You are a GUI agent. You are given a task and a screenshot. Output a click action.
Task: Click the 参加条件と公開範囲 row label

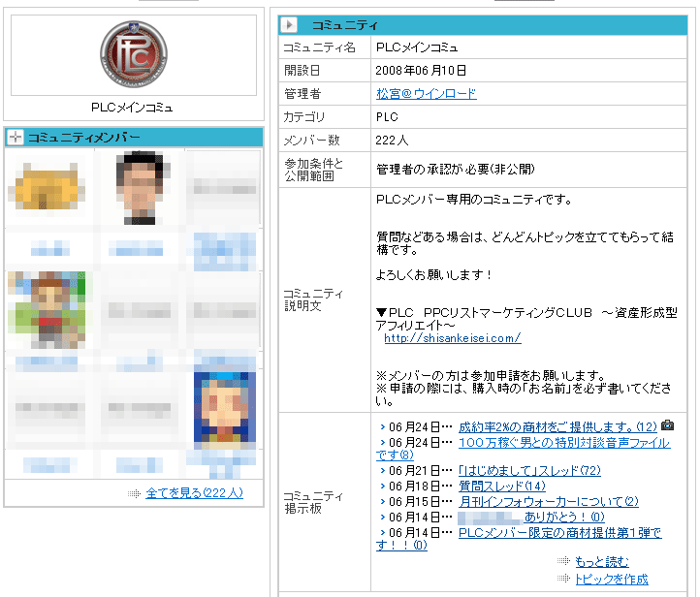(313, 170)
